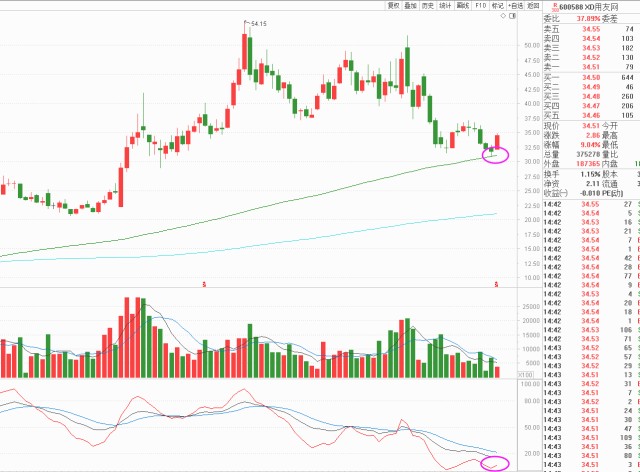Activate the 画线 drawing tool

tap(461, 5)
